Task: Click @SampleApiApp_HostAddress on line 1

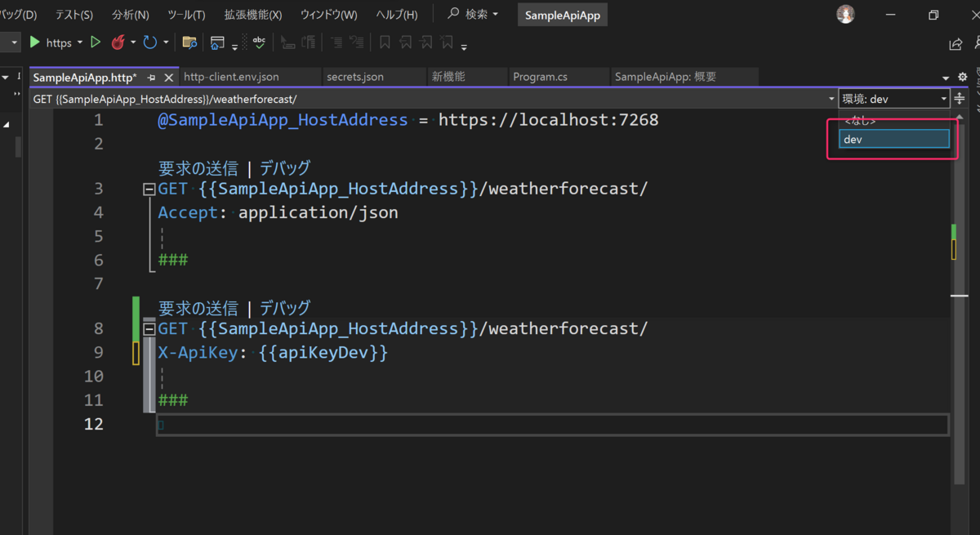Action: [x=283, y=120]
